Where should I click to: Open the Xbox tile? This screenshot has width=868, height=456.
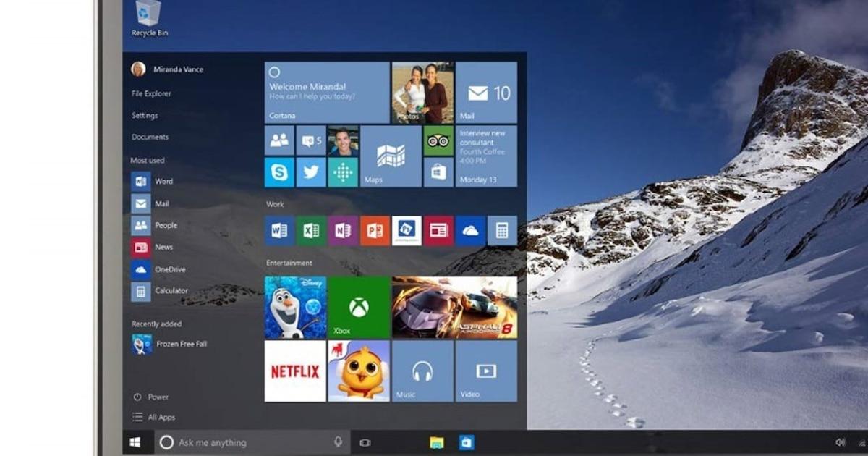(x=359, y=307)
